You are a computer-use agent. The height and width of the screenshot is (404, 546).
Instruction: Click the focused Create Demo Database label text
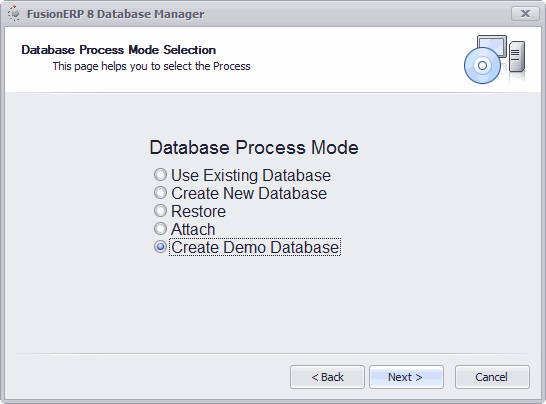(255, 247)
